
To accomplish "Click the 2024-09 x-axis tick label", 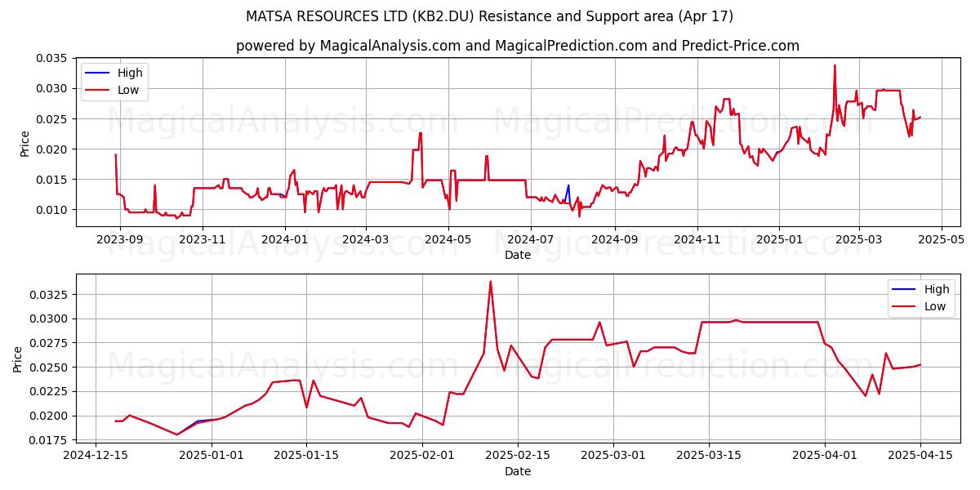I will (614, 240).
